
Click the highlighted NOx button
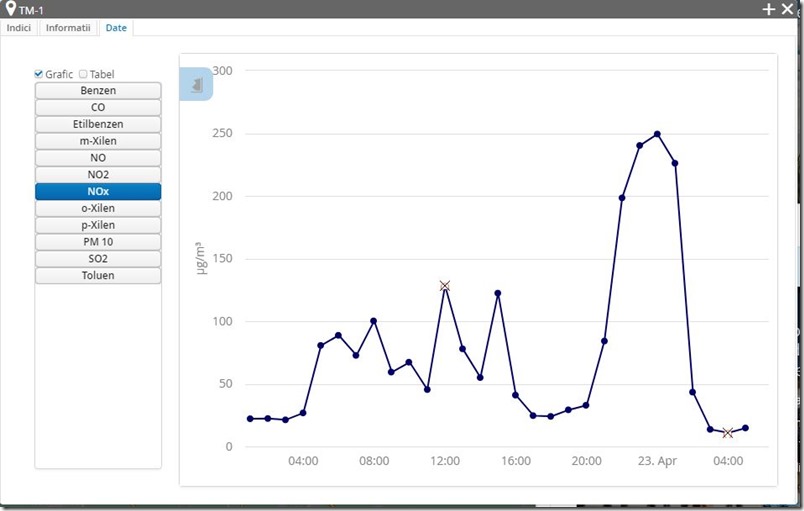[98, 192]
